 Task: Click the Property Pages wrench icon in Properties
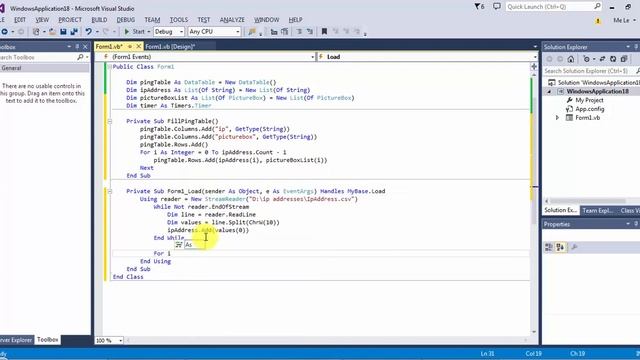(574, 247)
